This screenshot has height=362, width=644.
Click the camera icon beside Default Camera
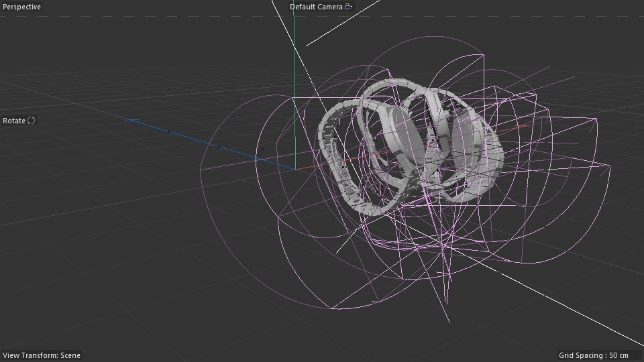click(x=348, y=7)
